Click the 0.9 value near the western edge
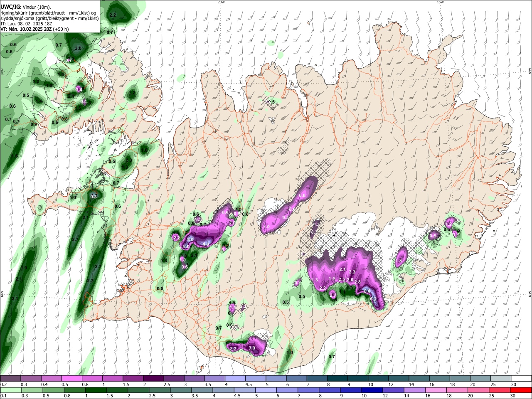 click(x=34, y=124)
